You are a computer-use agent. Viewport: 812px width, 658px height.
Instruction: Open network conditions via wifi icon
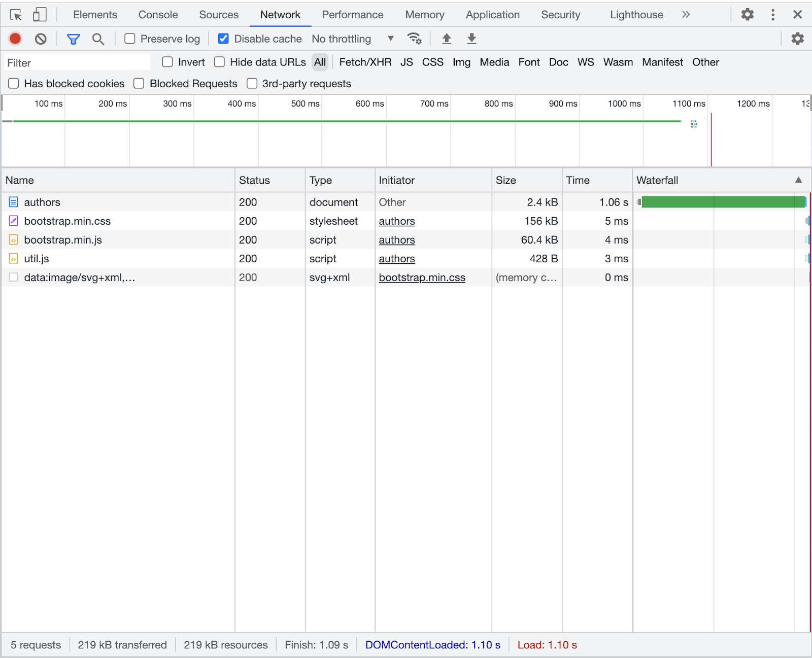click(x=414, y=38)
